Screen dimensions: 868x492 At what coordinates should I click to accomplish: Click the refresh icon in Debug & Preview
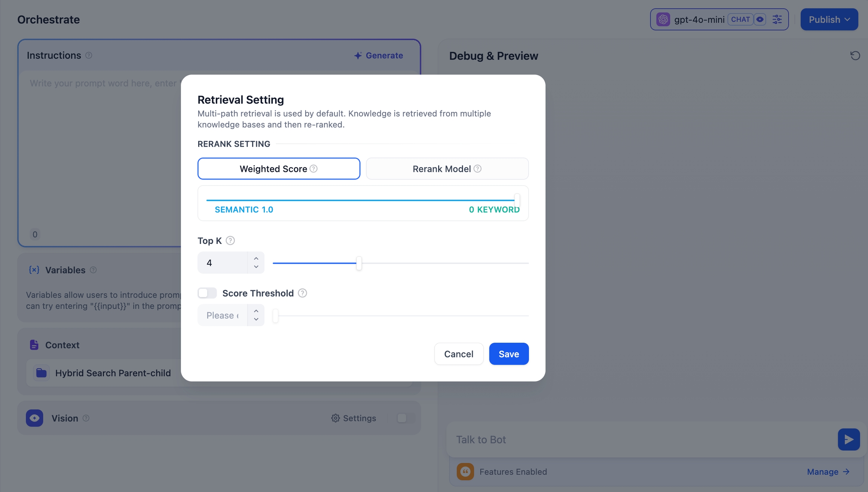855,56
